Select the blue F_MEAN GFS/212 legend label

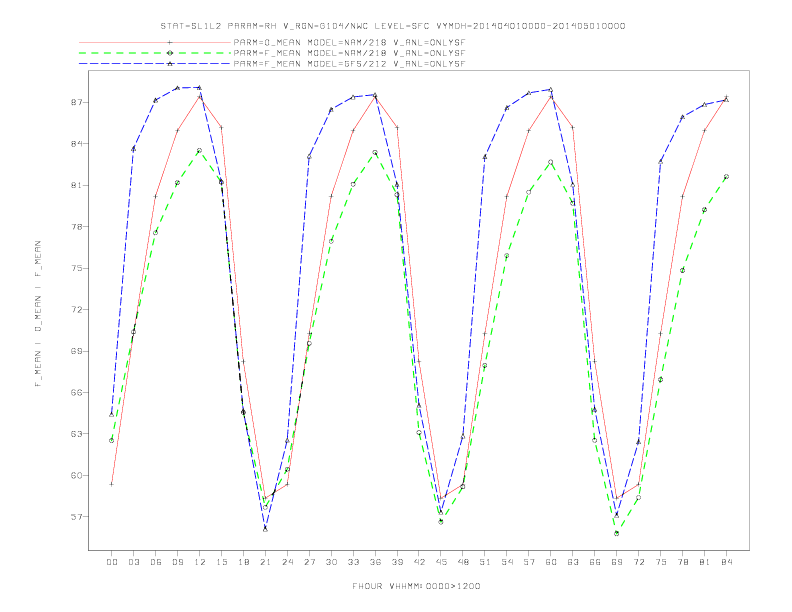[349, 64]
